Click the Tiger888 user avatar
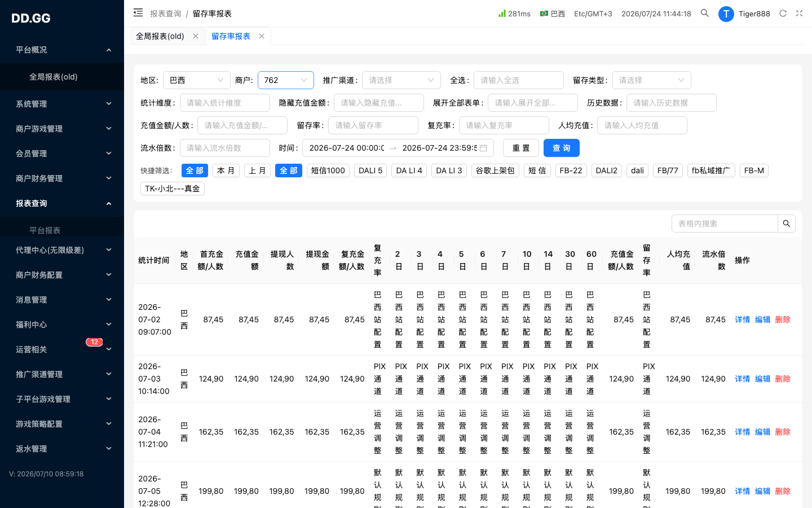Screen dimensions: 812x508 [x=726, y=14]
